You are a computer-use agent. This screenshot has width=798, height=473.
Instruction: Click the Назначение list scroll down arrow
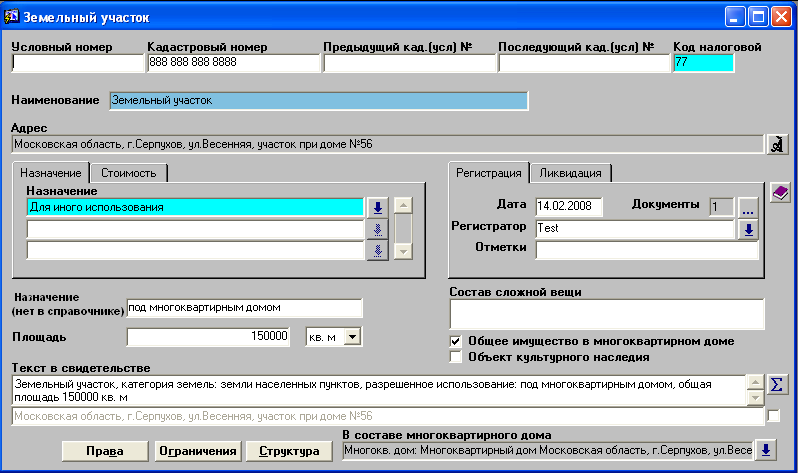click(403, 251)
